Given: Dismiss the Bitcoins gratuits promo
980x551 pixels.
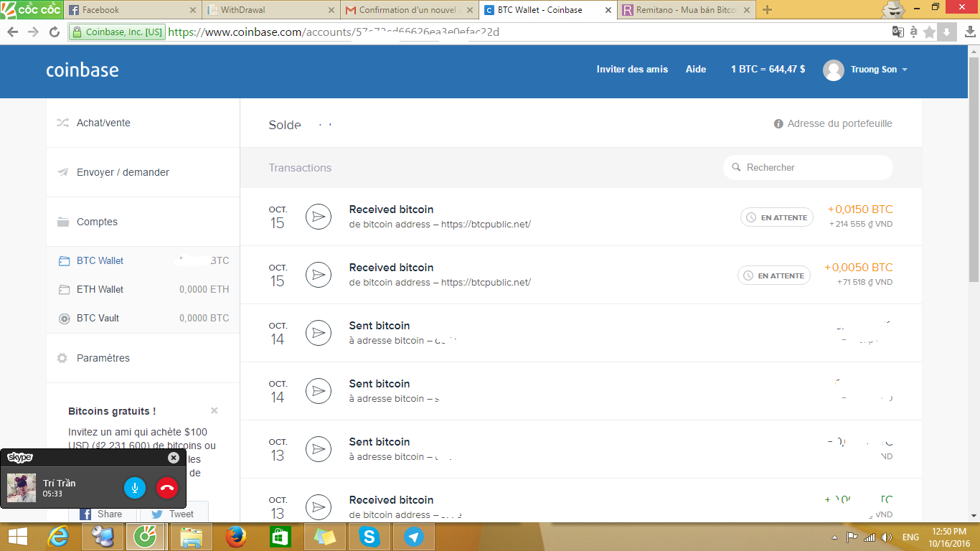Looking at the screenshot, I should click(x=214, y=411).
